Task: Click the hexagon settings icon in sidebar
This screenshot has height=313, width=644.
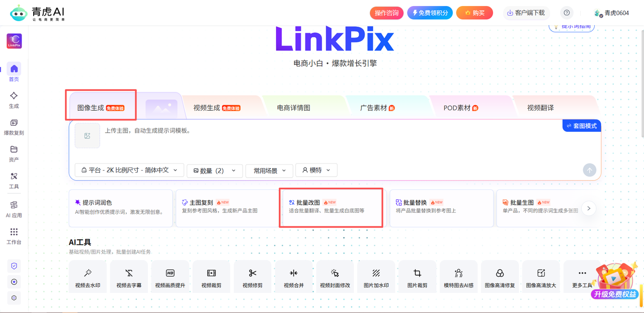Action: [x=14, y=298]
